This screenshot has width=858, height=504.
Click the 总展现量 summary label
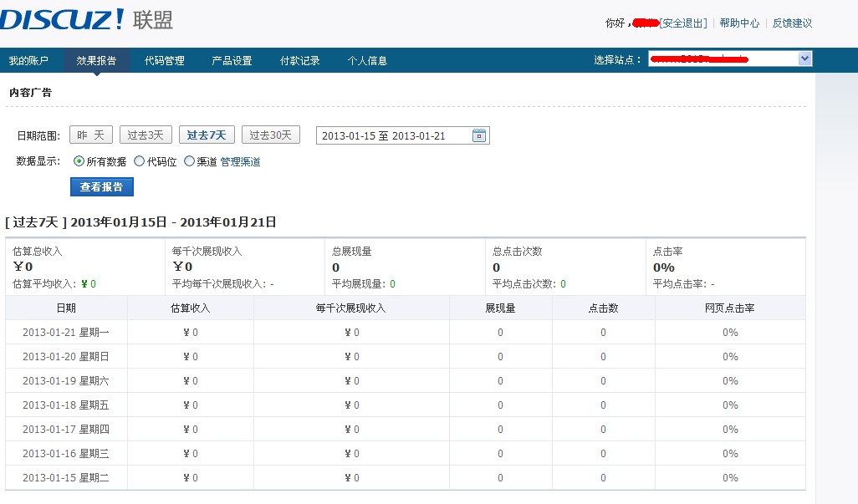351,252
